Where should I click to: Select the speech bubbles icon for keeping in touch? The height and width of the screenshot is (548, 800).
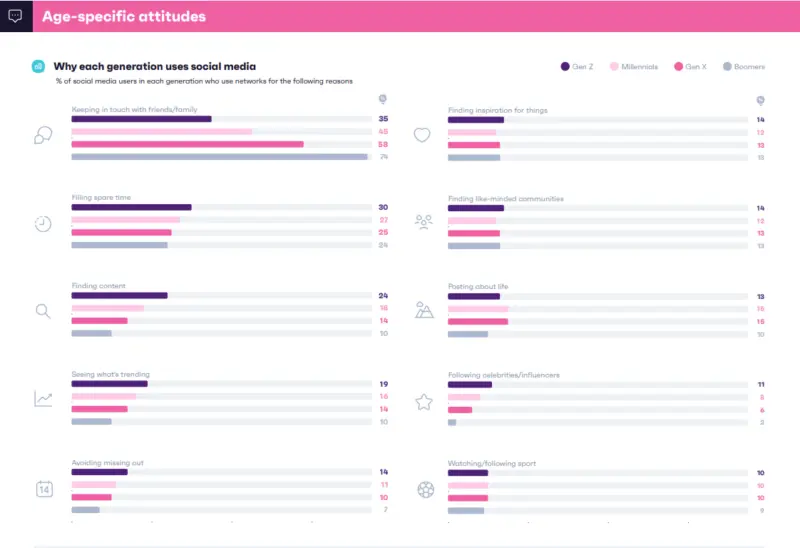(43, 135)
